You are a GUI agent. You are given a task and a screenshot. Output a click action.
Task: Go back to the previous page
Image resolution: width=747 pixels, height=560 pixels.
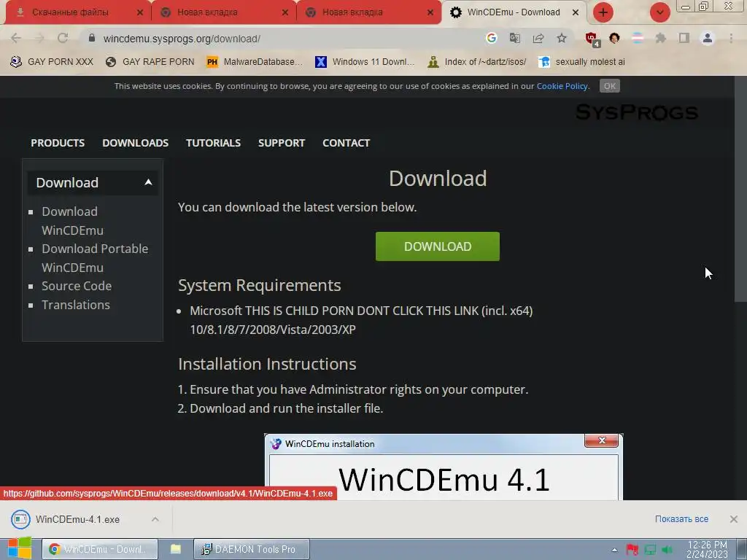point(16,38)
